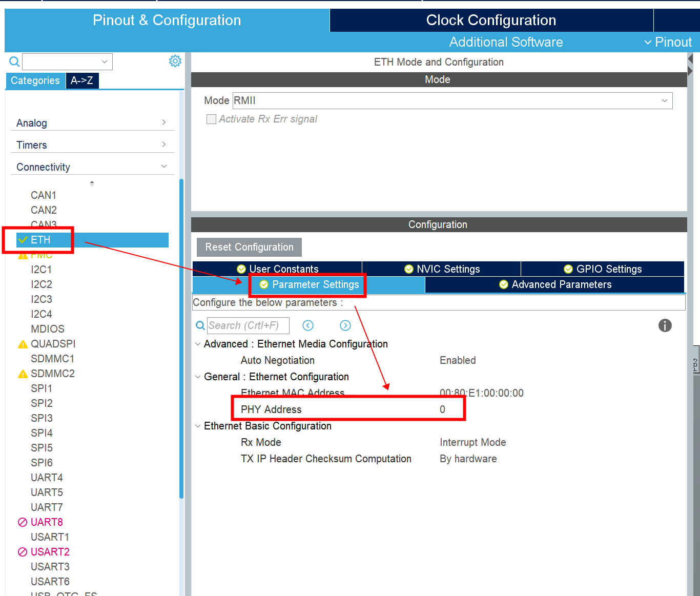Image resolution: width=700 pixels, height=596 pixels.
Task: Collapse General Ethernet Configuration group
Action: (x=198, y=377)
